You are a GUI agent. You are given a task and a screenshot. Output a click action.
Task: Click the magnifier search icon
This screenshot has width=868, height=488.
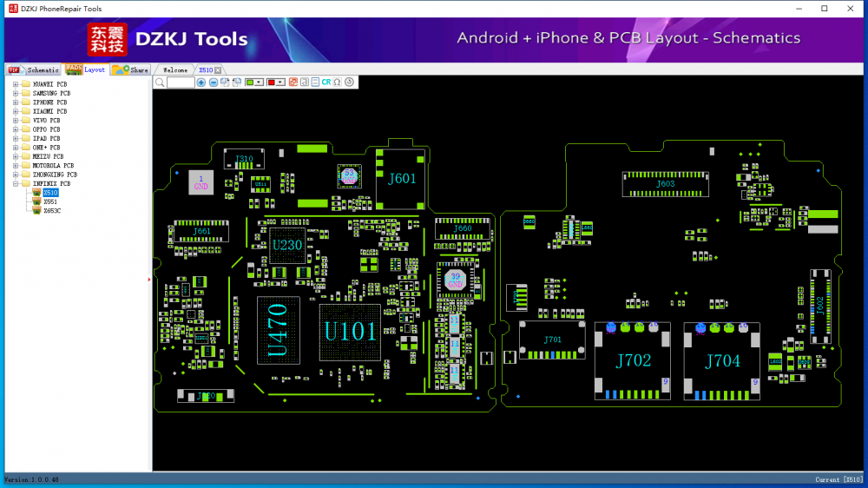click(160, 82)
